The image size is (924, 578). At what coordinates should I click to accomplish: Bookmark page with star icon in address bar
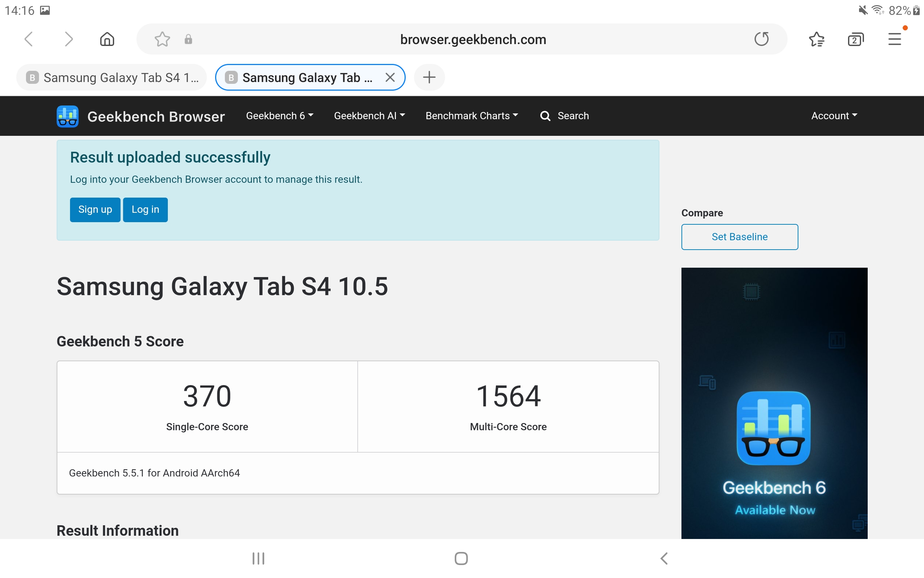pos(162,39)
